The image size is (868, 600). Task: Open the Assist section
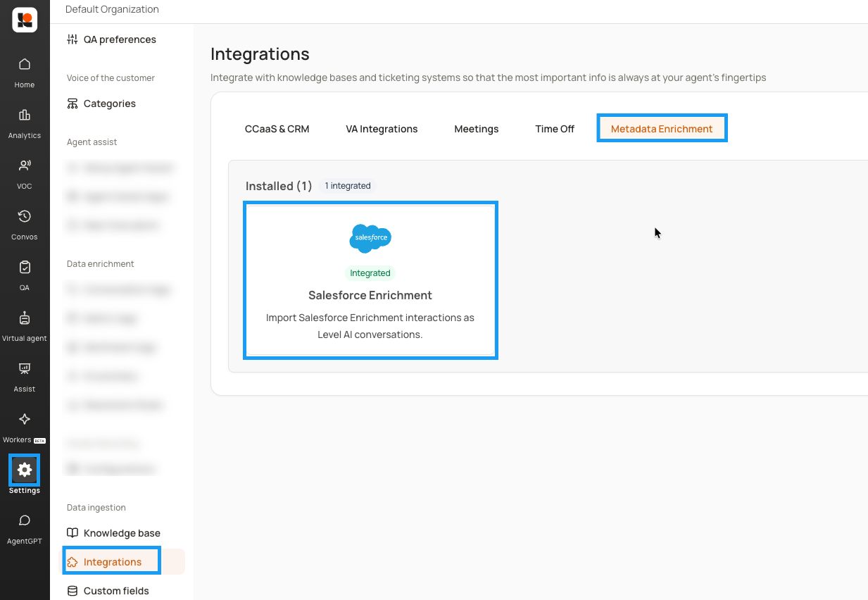coord(25,377)
